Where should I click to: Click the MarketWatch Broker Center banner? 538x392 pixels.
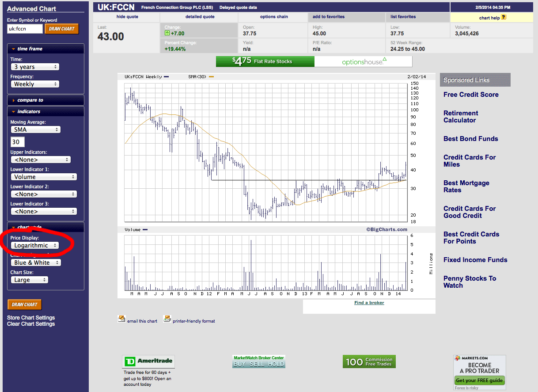coord(259,362)
